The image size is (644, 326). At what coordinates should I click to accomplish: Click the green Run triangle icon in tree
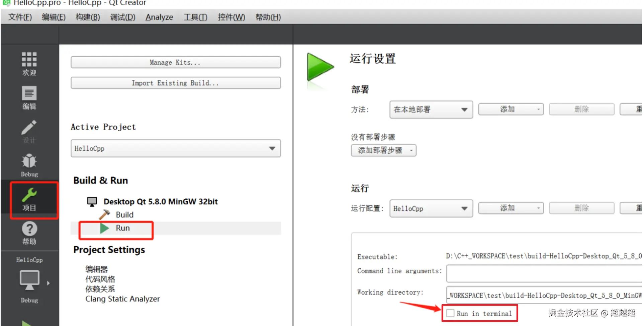[104, 228]
